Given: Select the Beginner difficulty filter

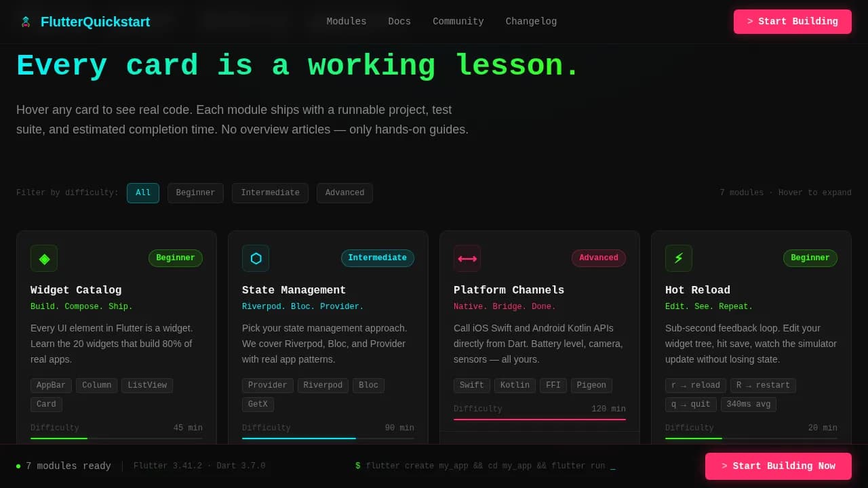Looking at the screenshot, I should coord(195,193).
